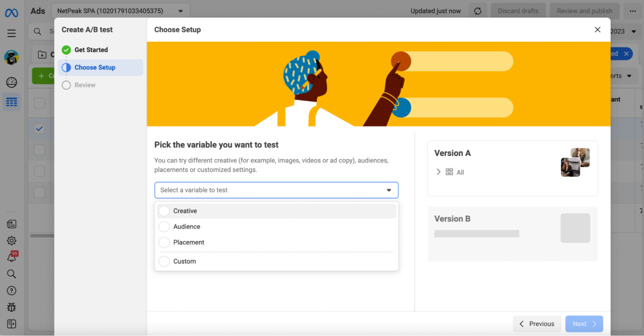This screenshot has height=336, width=644.
Task: Toggle the sidebar panel icon at the bottom
Action: (x=11, y=324)
